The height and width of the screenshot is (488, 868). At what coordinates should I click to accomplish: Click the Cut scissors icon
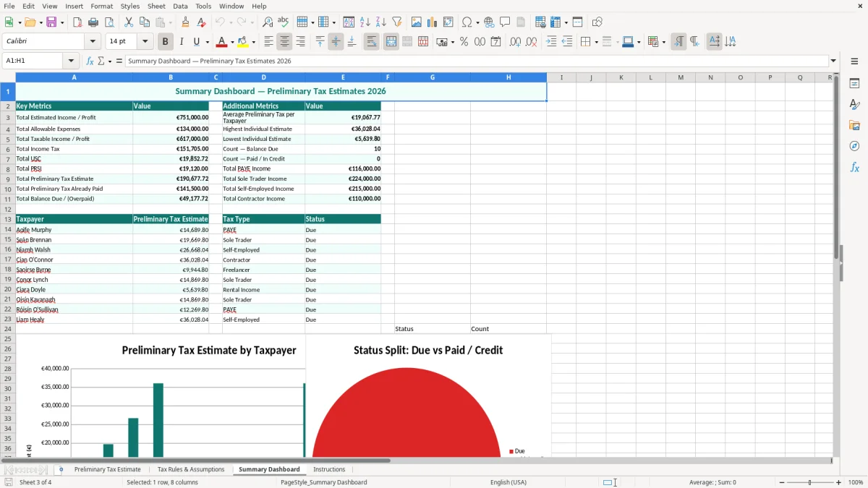click(129, 22)
